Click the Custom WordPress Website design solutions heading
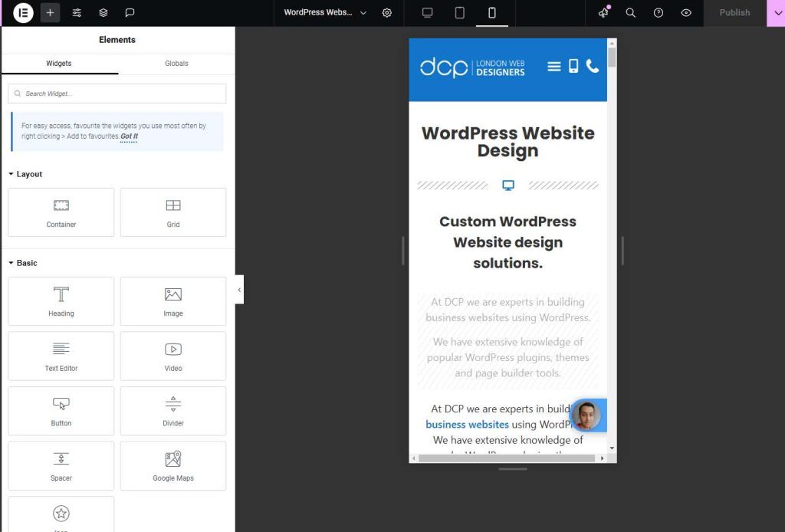This screenshot has height=532, width=785. pyautogui.click(x=507, y=242)
